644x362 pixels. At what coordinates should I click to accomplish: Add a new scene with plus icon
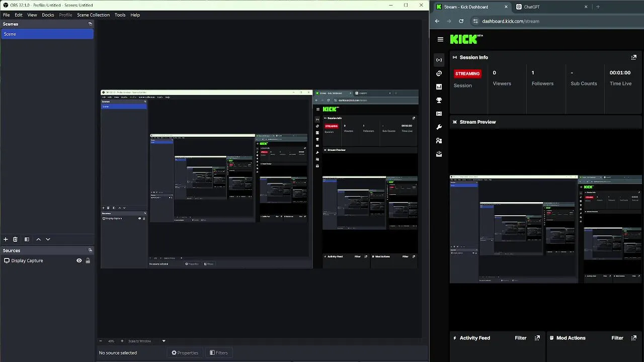click(6, 239)
